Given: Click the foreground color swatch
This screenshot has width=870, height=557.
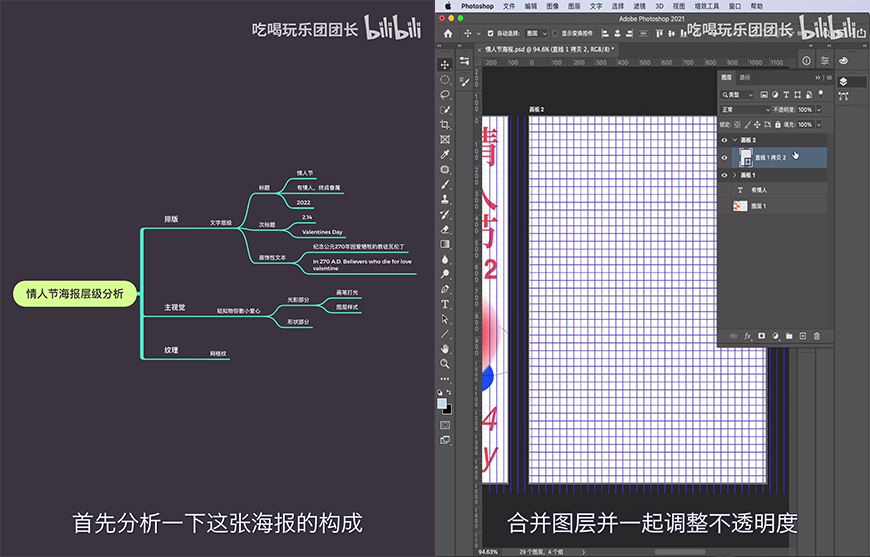Looking at the screenshot, I should pyautogui.click(x=442, y=403).
